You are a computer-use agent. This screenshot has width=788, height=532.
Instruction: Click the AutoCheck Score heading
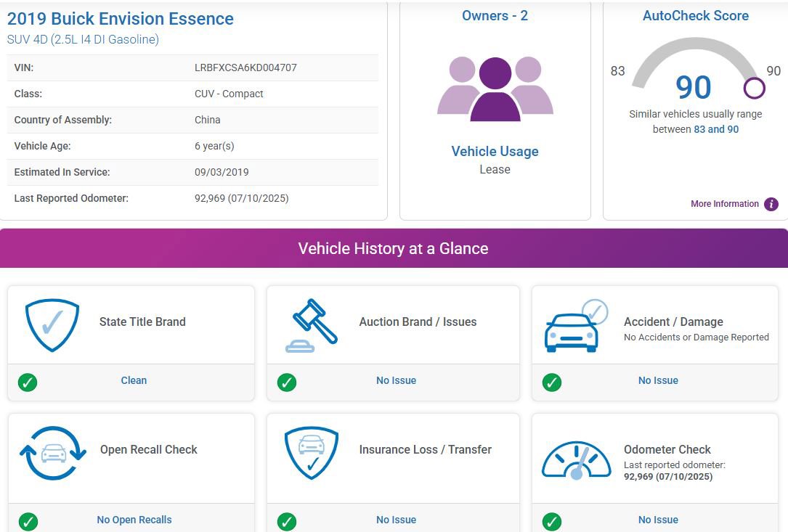pos(696,15)
